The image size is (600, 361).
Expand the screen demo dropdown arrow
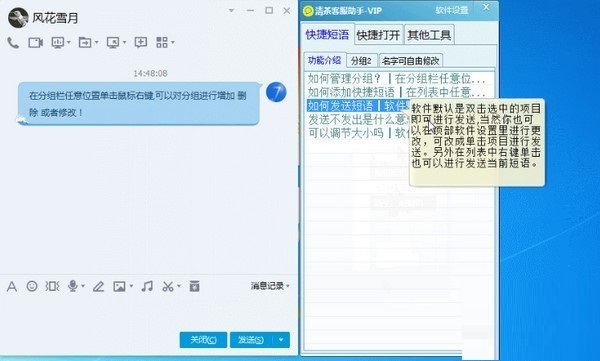(69, 42)
